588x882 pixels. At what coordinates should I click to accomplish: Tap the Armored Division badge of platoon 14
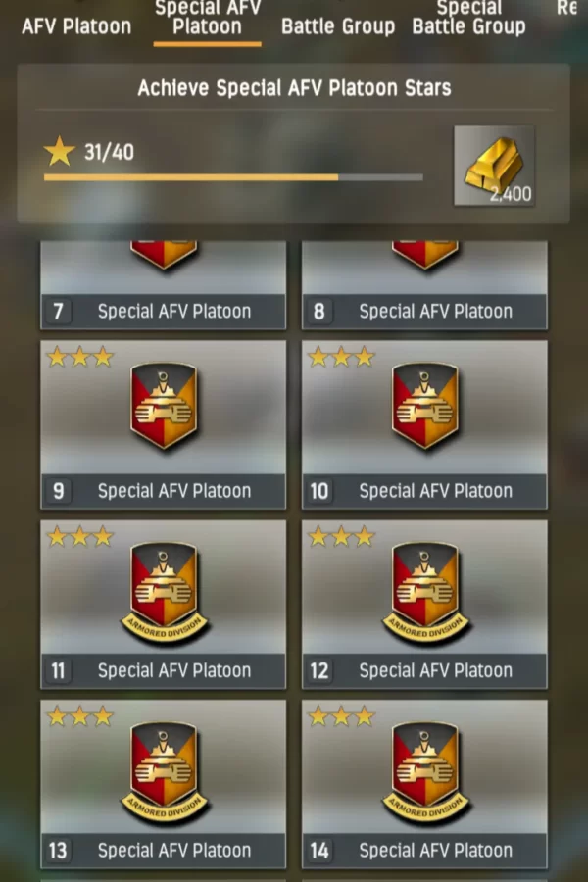point(425,772)
